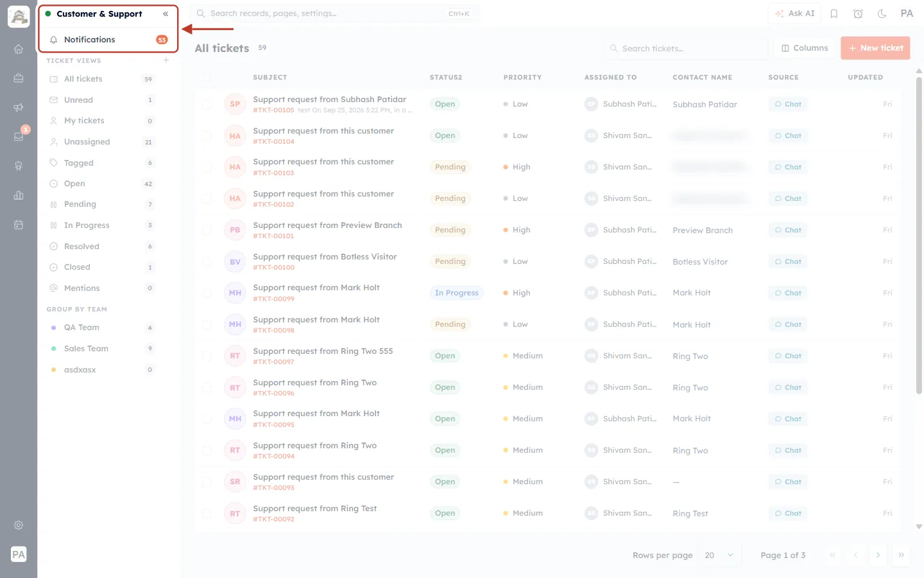Open the Open status badge on TKT-00105
Viewport: 924px width, 578px height.
point(445,104)
